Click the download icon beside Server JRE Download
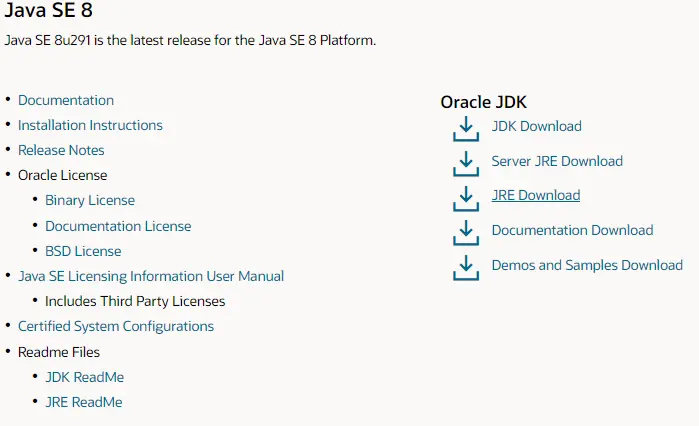 (x=466, y=164)
